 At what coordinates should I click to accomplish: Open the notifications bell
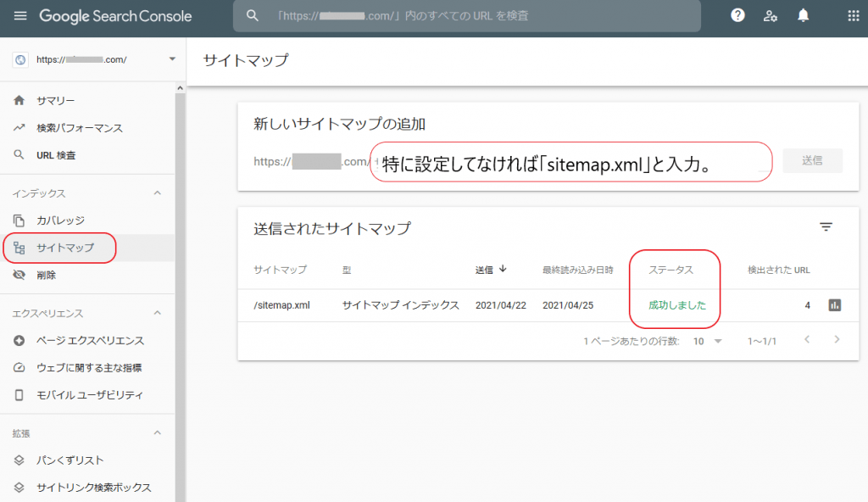click(803, 15)
